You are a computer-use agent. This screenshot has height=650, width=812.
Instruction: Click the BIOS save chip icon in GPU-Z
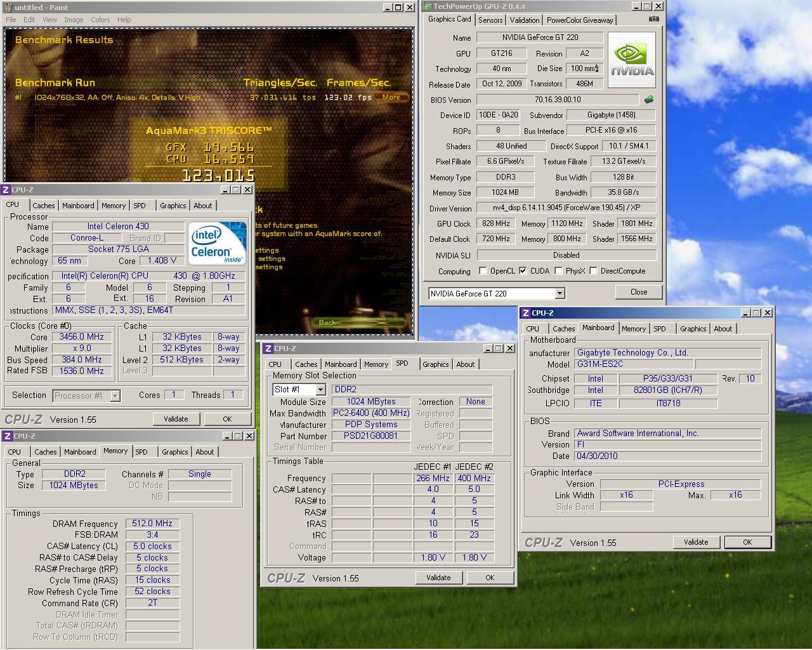click(x=649, y=99)
